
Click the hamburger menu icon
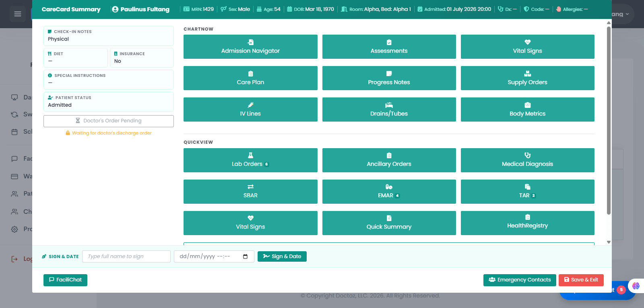click(x=18, y=14)
